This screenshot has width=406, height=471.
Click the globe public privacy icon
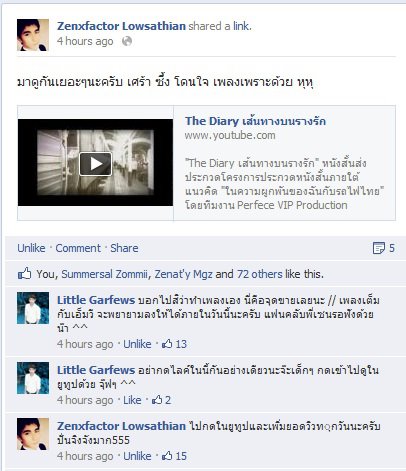click(127, 41)
